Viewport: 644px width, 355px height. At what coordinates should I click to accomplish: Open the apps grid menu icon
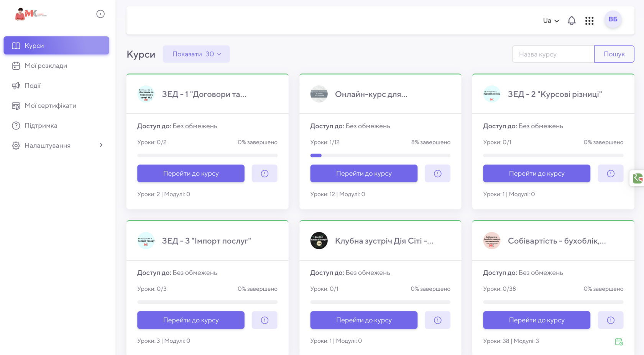point(589,21)
